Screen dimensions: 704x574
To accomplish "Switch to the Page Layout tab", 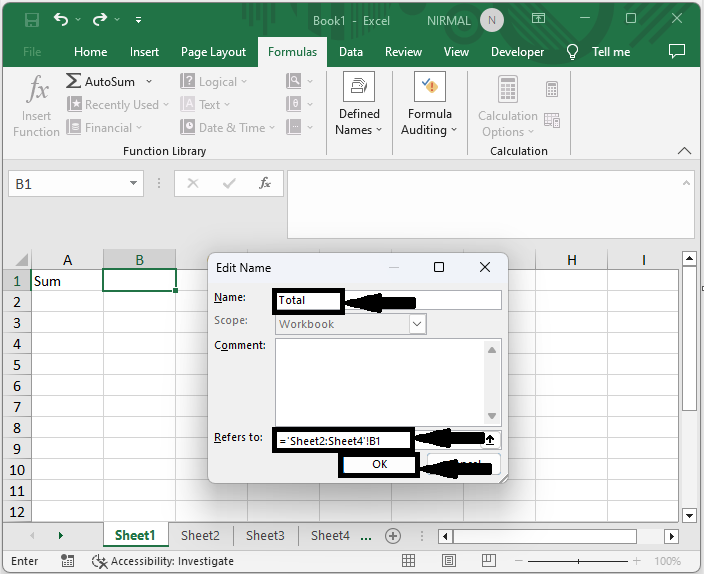I will [213, 52].
